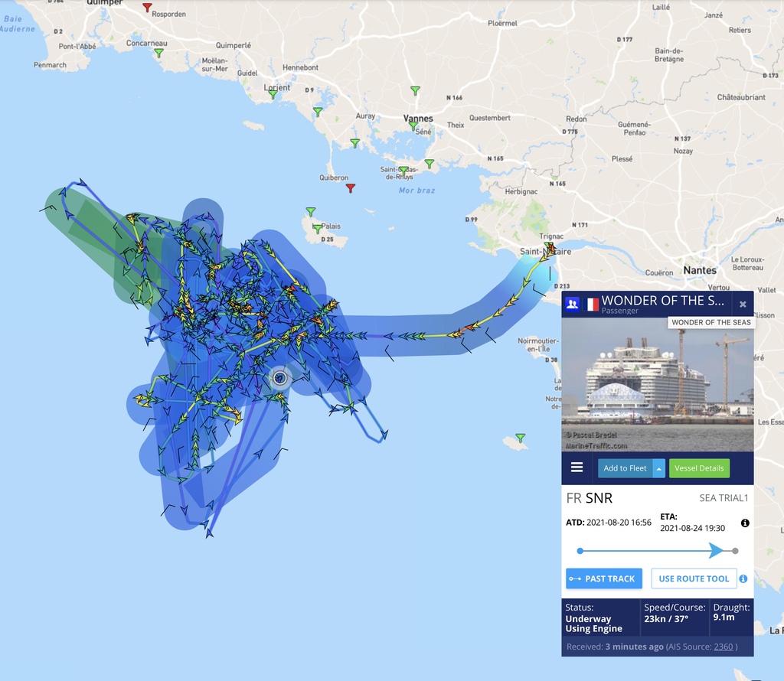
Task: Click the Noirmoutier-en-l'Île label
Action: (538, 345)
